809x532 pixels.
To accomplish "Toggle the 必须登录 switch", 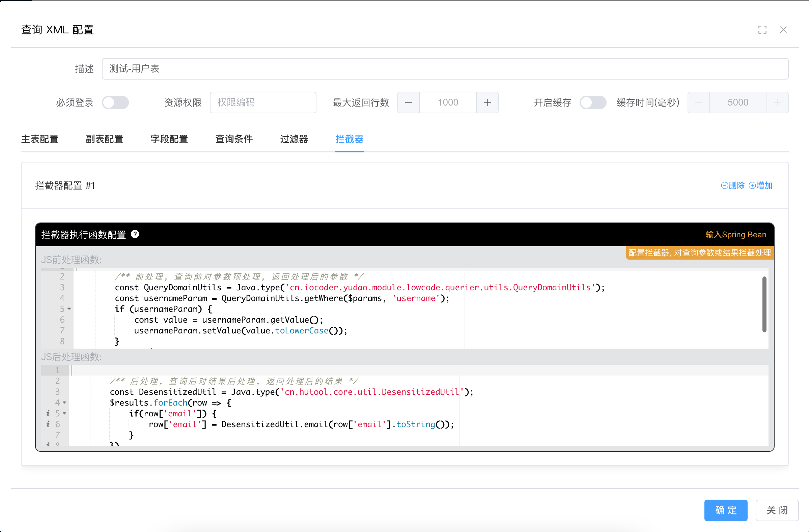I will coord(116,102).
